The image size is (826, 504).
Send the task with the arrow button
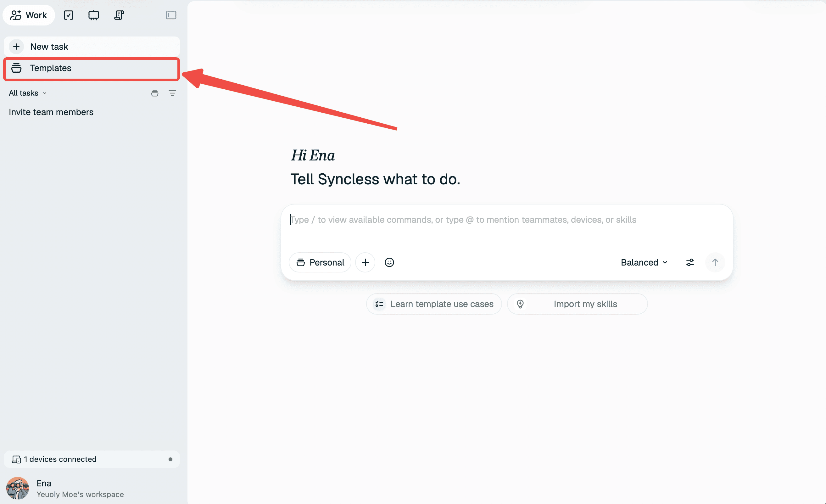[715, 262]
